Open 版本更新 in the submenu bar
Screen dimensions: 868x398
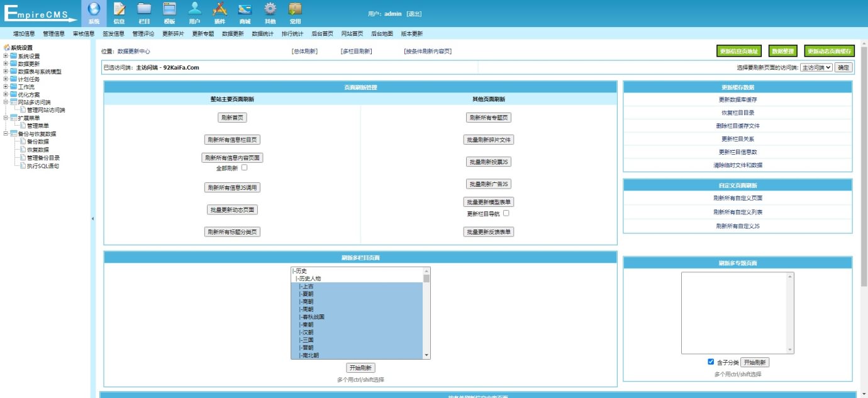click(412, 33)
